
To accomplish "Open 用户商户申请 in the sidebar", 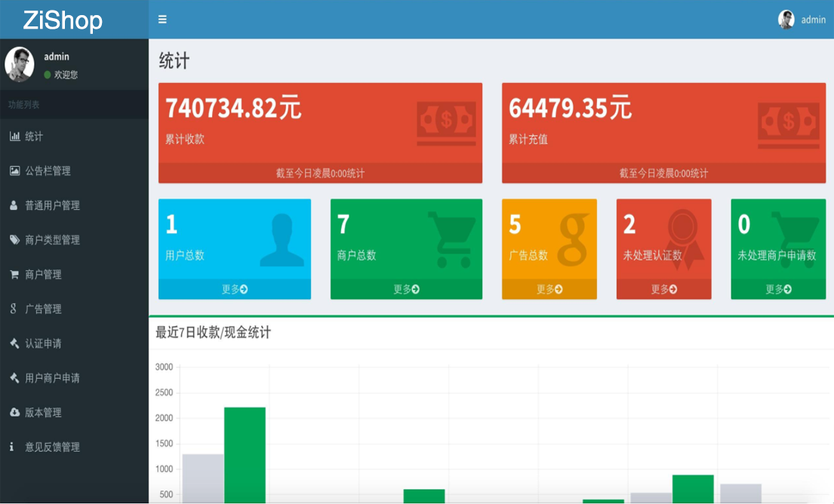I will pos(74,378).
